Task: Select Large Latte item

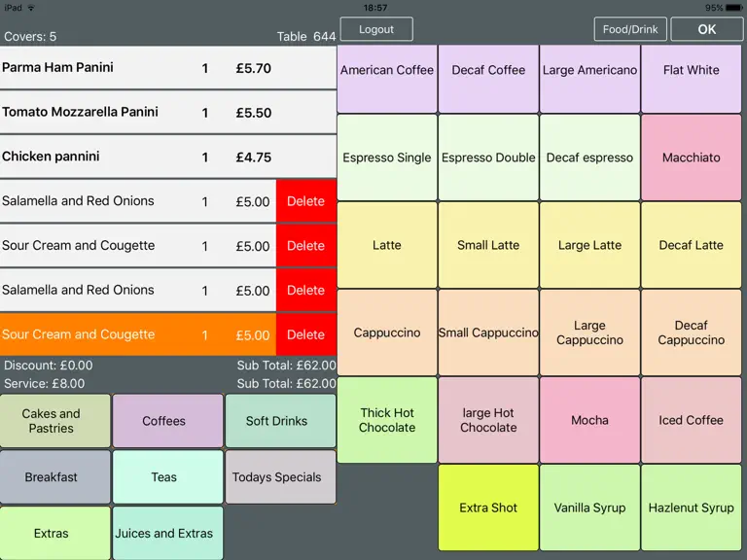Action: coord(589,245)
